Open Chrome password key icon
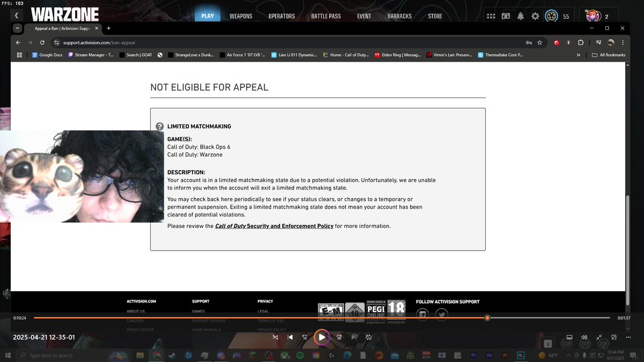 (x=529, y=42)
